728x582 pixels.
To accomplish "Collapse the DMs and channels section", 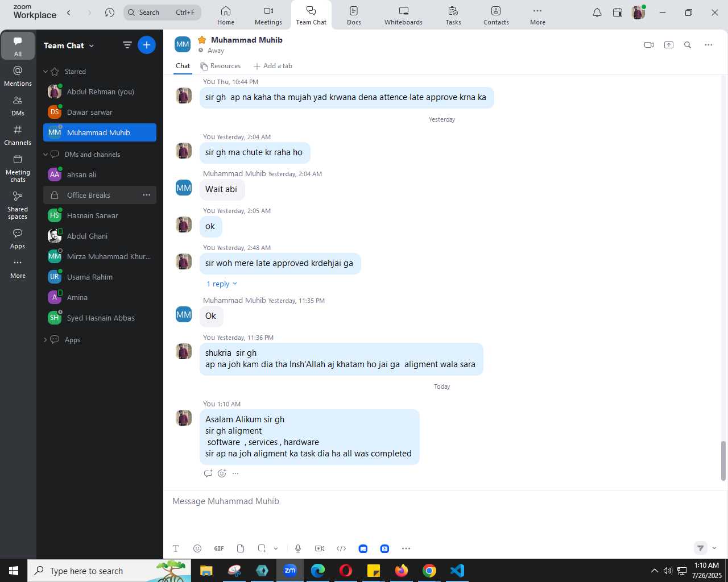I will coord(45,155).
